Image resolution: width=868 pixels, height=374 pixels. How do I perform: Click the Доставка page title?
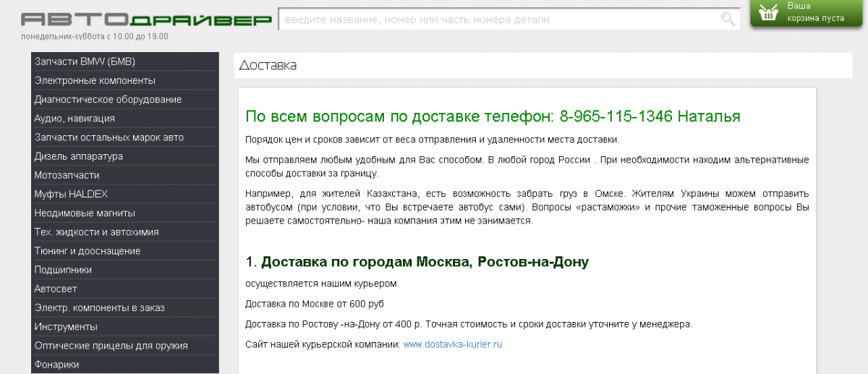tap(268, 65)
